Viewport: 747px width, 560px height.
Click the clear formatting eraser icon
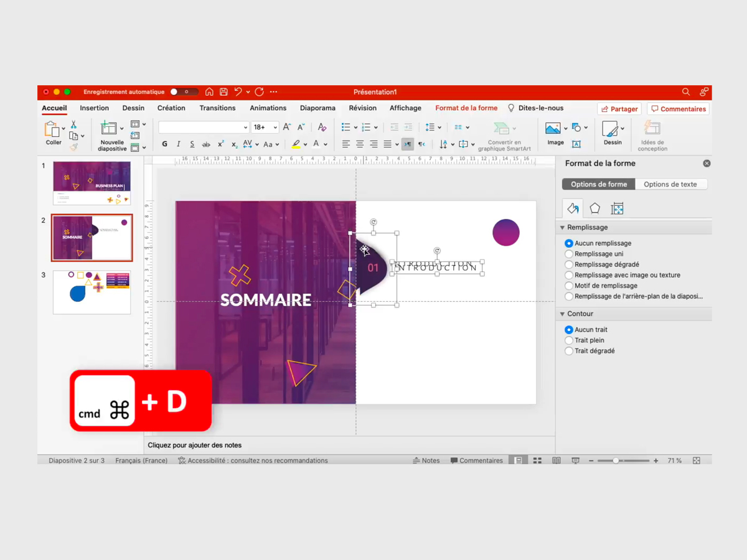pos(322,127)
